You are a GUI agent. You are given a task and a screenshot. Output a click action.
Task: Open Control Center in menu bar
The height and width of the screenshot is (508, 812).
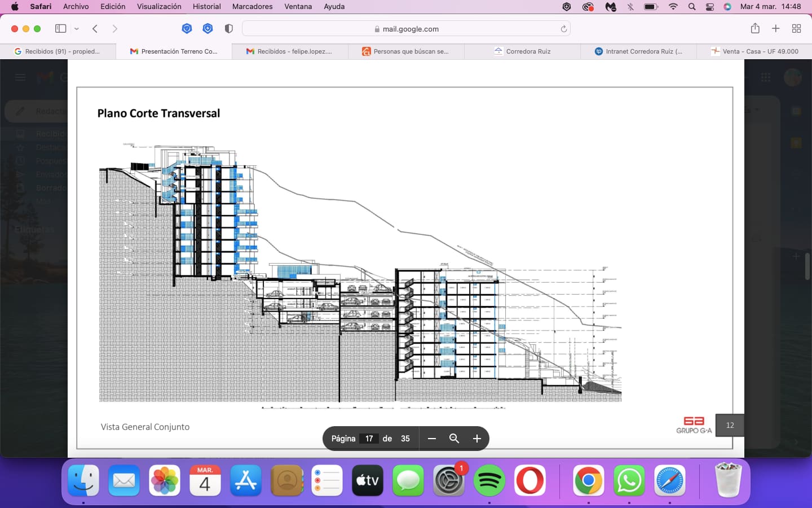coord(710,7)
